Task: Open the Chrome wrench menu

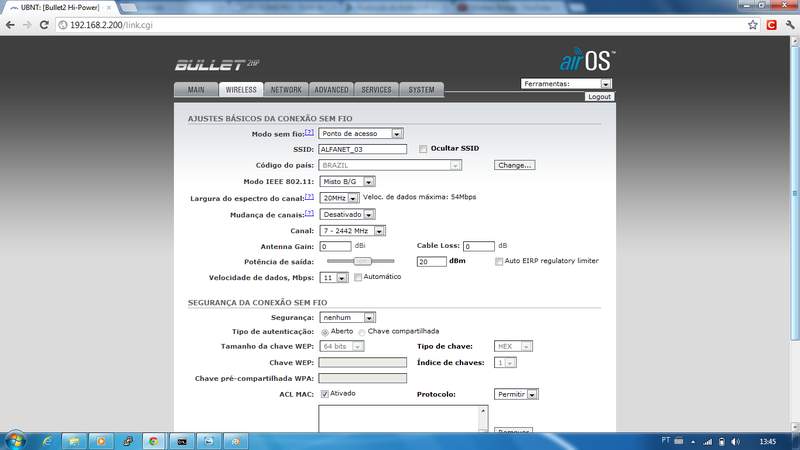Action: pos(790,25)
